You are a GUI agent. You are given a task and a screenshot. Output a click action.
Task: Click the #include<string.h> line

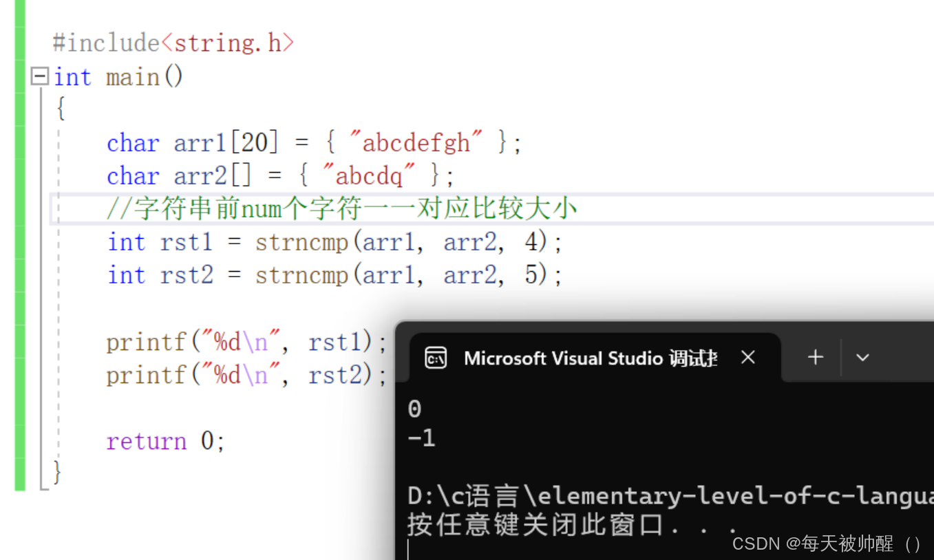[173, 43]
